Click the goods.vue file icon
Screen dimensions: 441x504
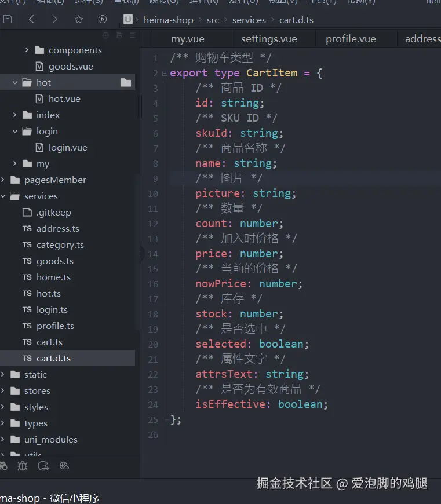(39, 67)
